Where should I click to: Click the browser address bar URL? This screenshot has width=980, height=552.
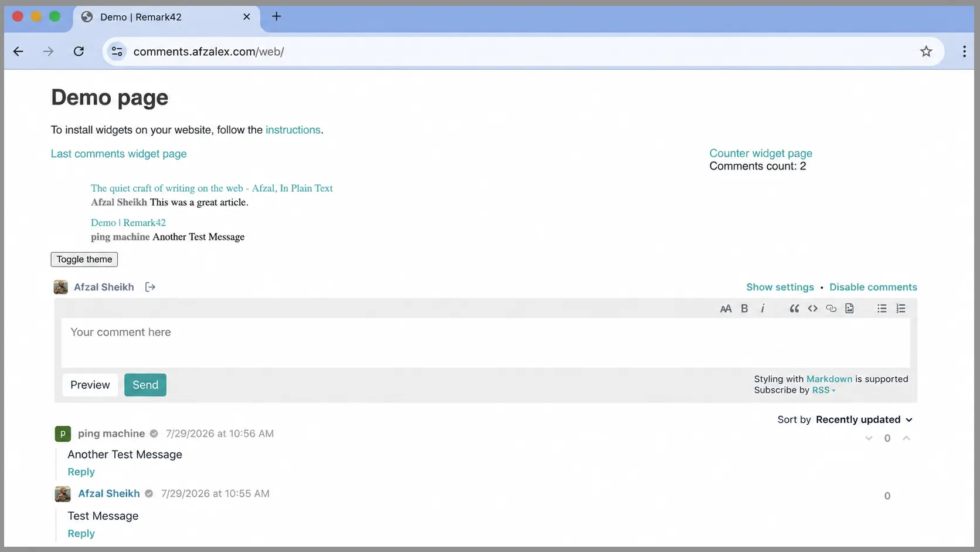point(209,52)
